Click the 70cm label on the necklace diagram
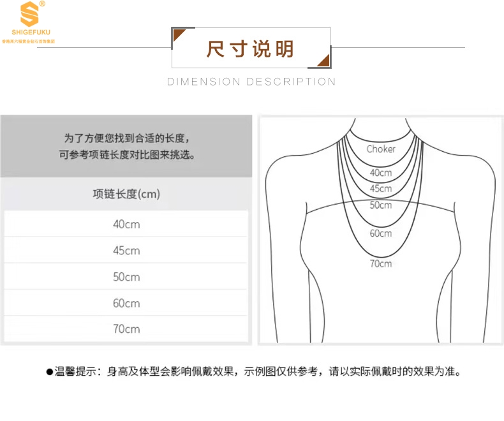This screenshot has height=421, width=504. (x=381, y=263)
